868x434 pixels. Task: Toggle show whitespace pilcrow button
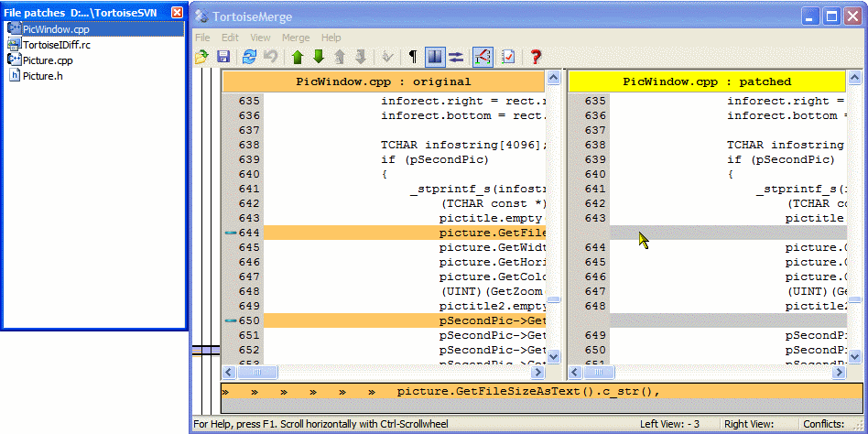pos(412,57)
